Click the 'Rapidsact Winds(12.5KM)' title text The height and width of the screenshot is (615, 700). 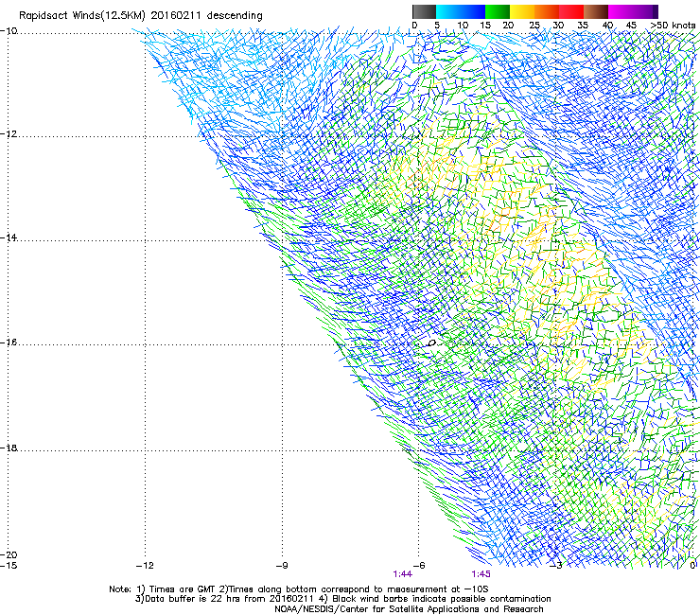(82, 15)
